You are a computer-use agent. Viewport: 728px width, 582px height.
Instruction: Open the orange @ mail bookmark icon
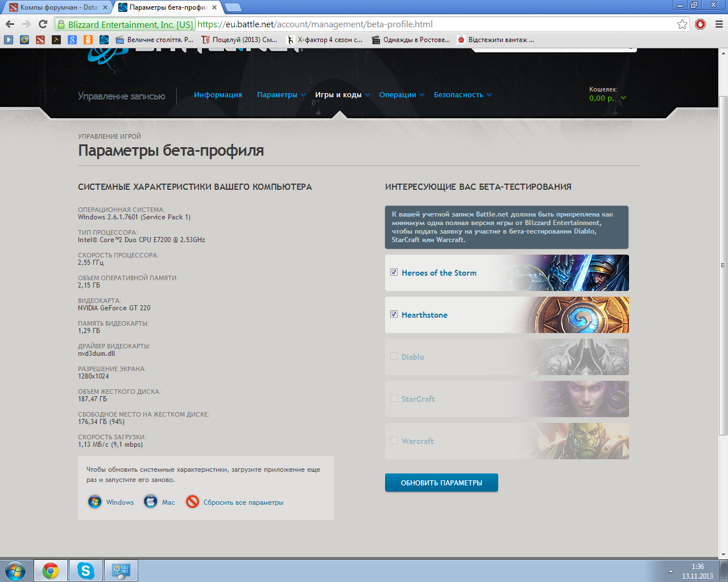24,40
